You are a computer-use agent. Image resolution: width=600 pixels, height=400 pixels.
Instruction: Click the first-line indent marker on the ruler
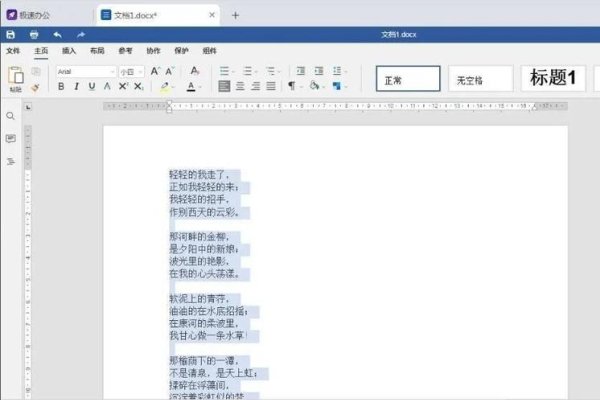tap(169, 103)
